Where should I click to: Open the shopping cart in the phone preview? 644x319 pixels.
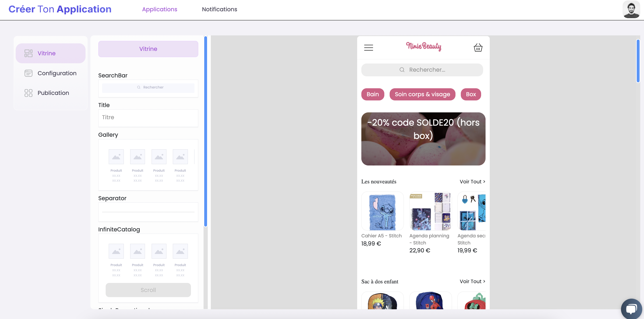click(478, 48)
